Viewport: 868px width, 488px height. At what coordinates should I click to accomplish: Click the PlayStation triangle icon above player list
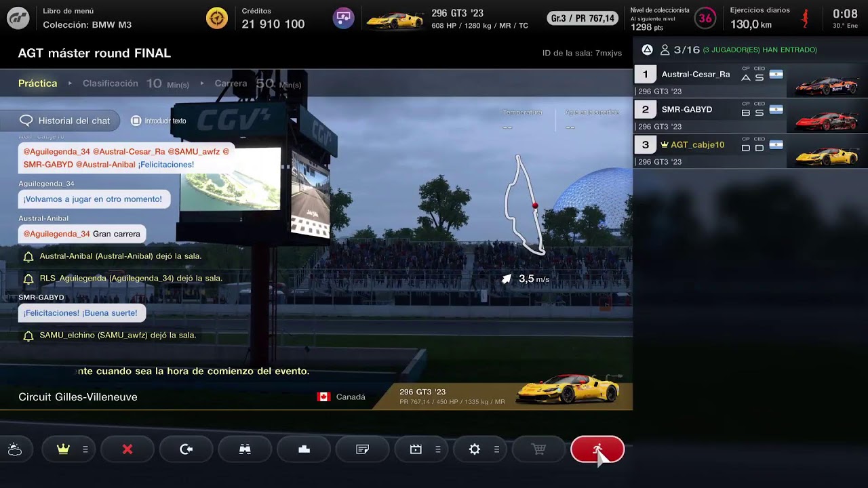tap(648, 49)
